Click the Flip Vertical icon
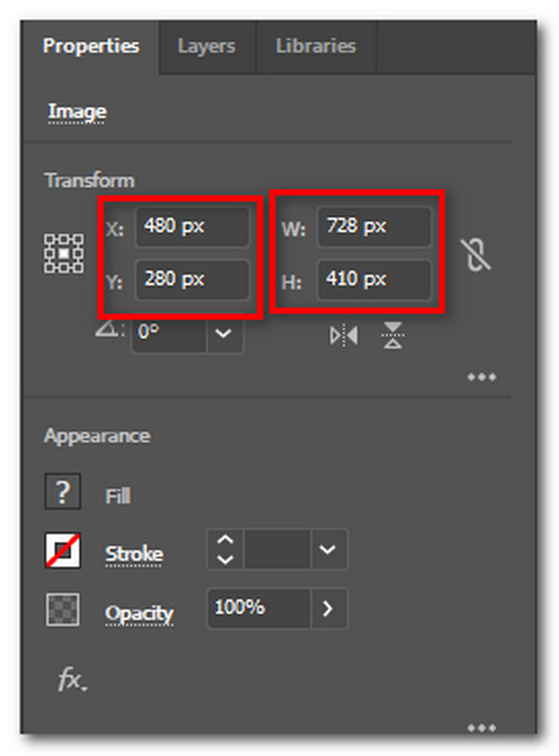This screenshot has width=559, height=756. click(393, 333)
